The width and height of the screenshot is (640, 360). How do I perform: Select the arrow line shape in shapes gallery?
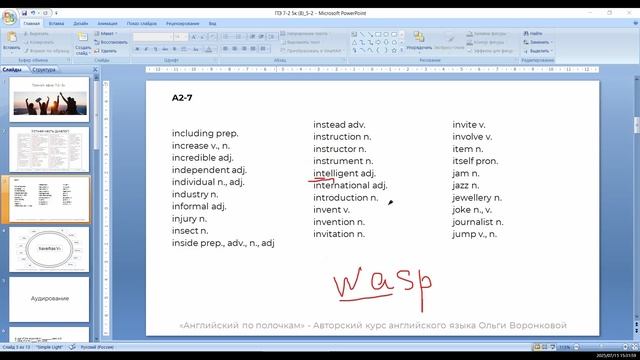370,34
